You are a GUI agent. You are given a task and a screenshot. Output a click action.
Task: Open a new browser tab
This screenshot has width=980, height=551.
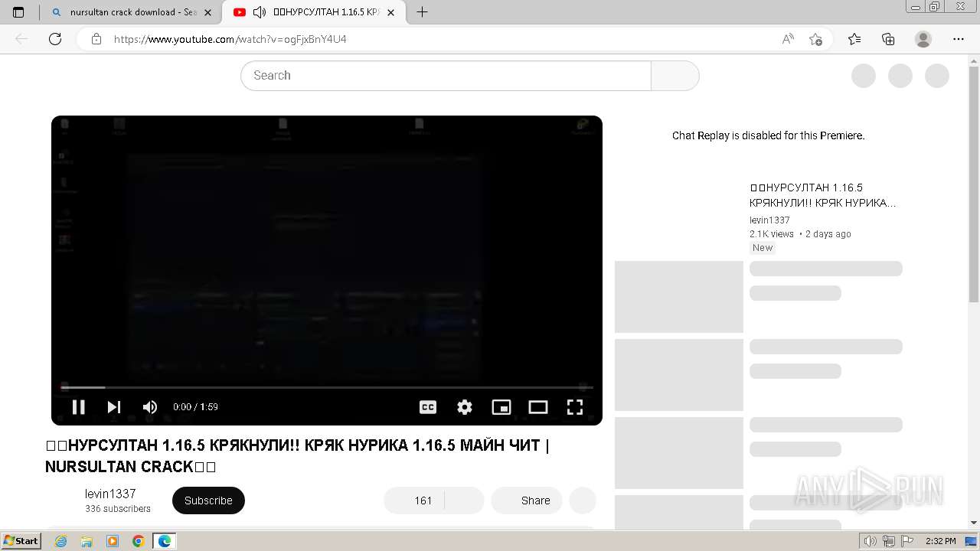pyautogui.click(x=422, y=12)
